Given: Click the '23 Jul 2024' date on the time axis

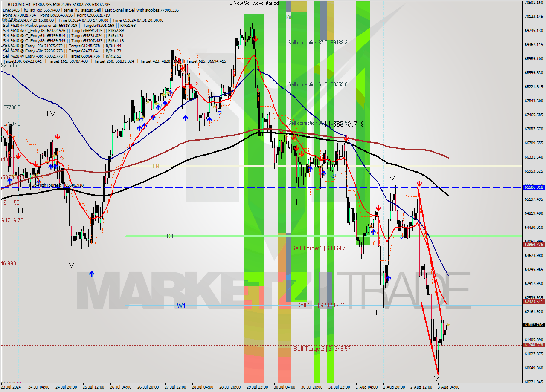Looking at the screenshot, I should click(x=12, y=387).
